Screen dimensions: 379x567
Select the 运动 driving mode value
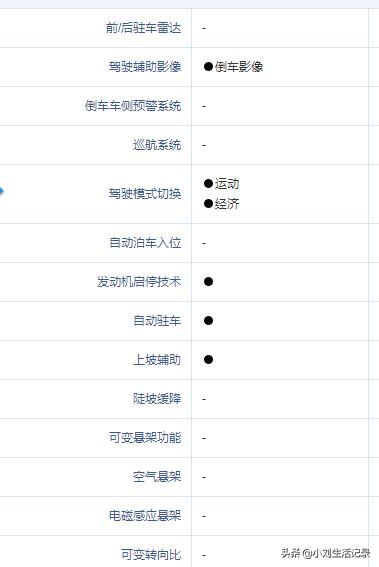click(x=221, y=184)
